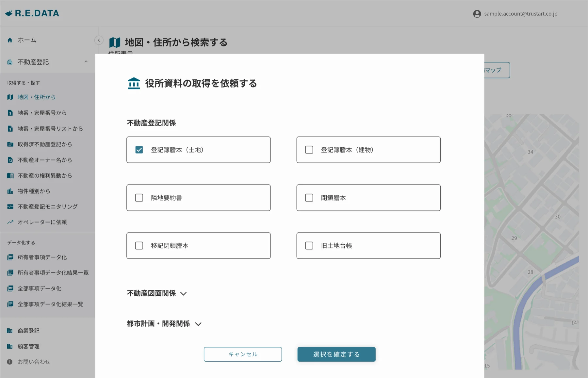Viewport: 588px width, 378px height.
Task: Tick the 隣地要約書 checkbox
Action: [139, 198]
